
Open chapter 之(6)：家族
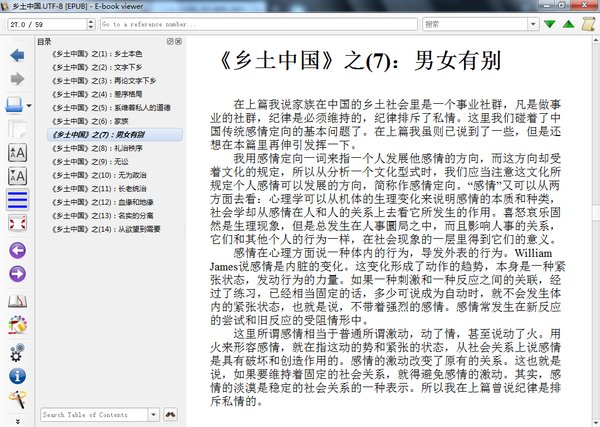90,121
